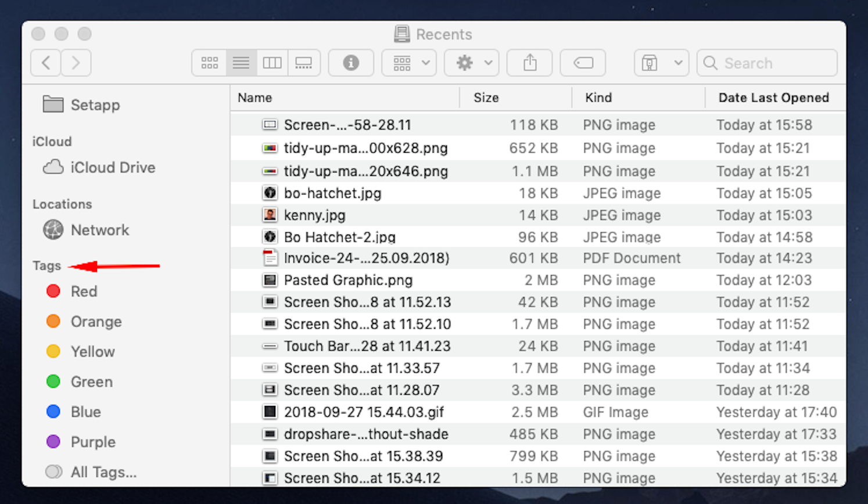Sort by Date Last Opened column
The image size is (868, 504).
tap(773, 98)
